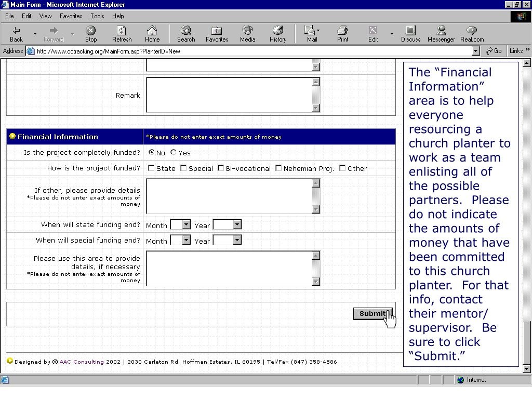Select No for project completely funded
Image resolution: width=532 pixels, height=399 pixels.
click(151, 152)
